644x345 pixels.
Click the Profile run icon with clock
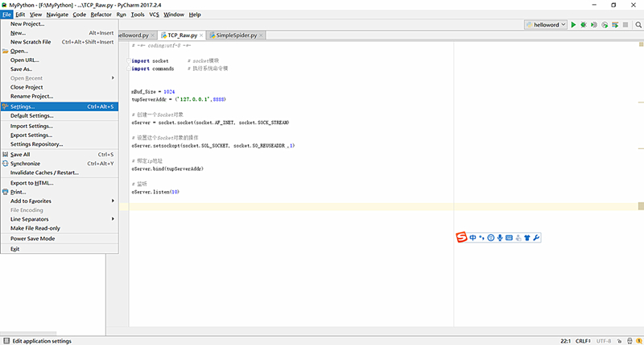[x=605, y=25]
